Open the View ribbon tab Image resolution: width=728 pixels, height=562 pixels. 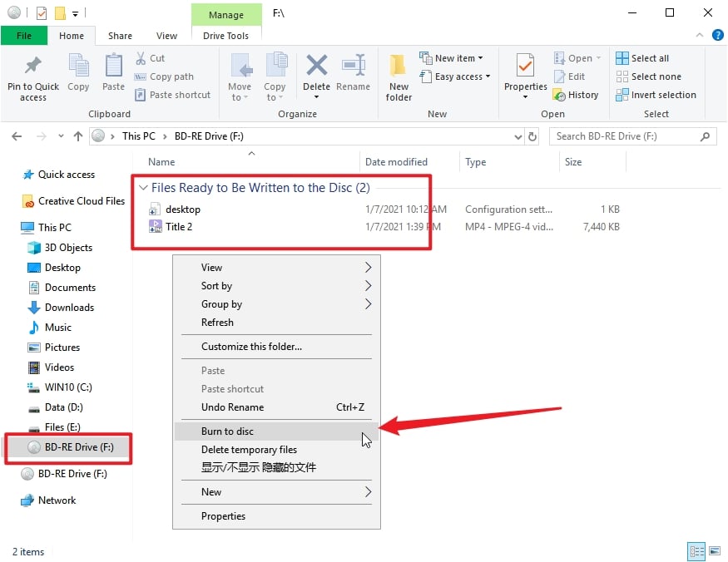[166, 36]
